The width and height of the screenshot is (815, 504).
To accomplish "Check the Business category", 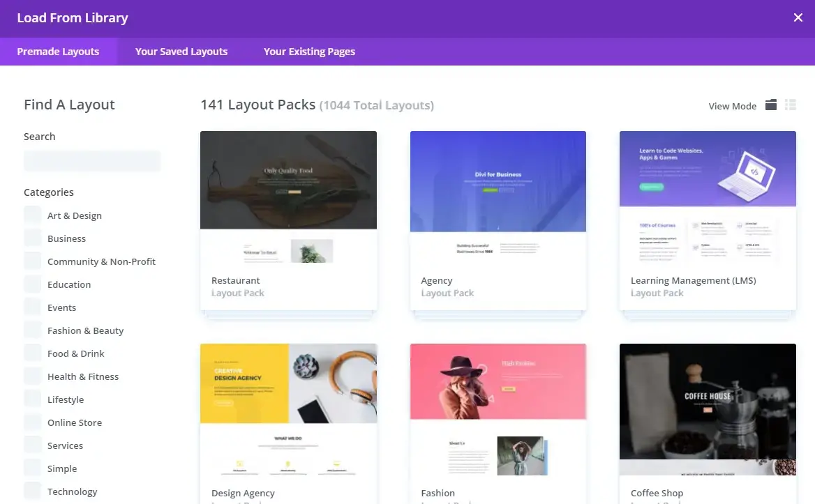I will pyautogui.click(x=32, y=238).
